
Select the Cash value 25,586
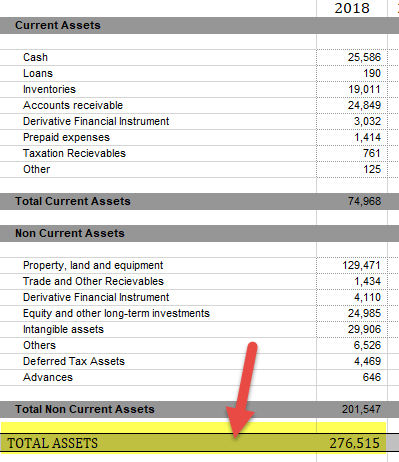tap(364, 57)
